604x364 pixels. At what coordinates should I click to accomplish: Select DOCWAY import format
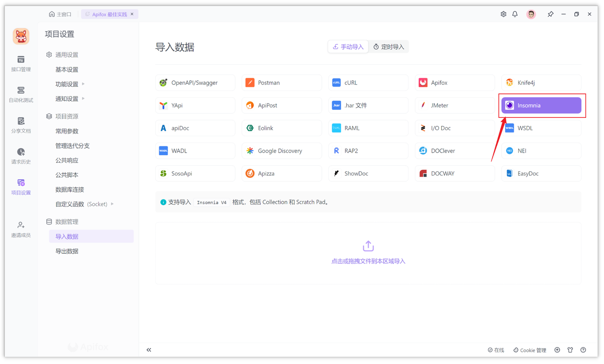[x=455, y=173]
